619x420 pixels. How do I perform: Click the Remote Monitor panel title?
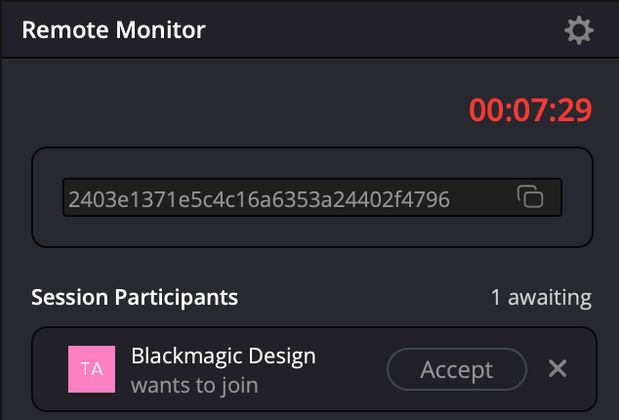(114, 30)
